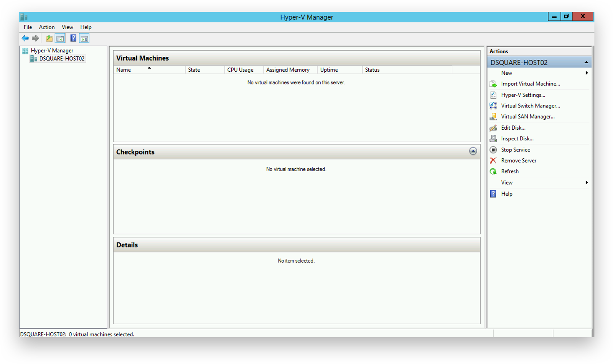The image size is (613, 364).
Task: Open Virtual SAN Manager... action
Action: [x=528, y=117]
